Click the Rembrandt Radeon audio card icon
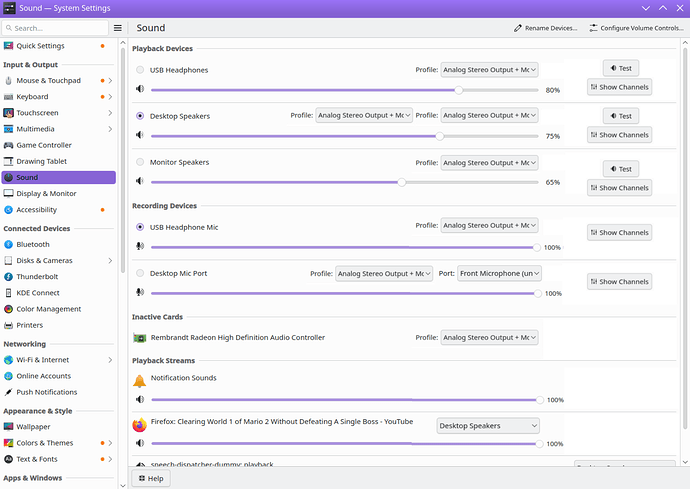 tap(139, 338)
